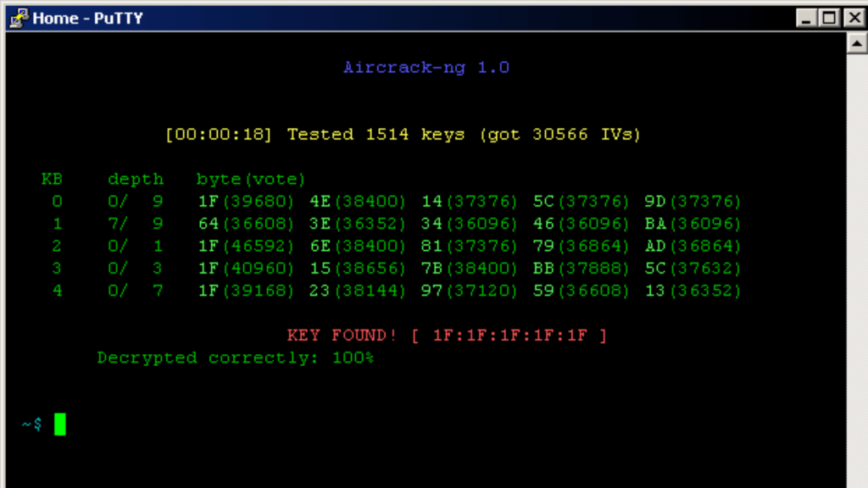Image resolution: width=868 pixels, height=488 pixels.
Task: Click the 97(37120) entry
Action: [470, 291]
